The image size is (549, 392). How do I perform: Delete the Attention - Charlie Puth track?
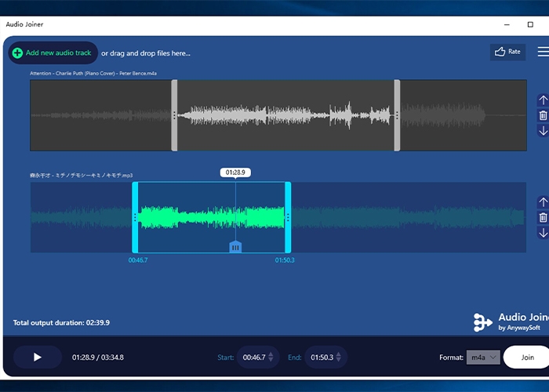543,115
